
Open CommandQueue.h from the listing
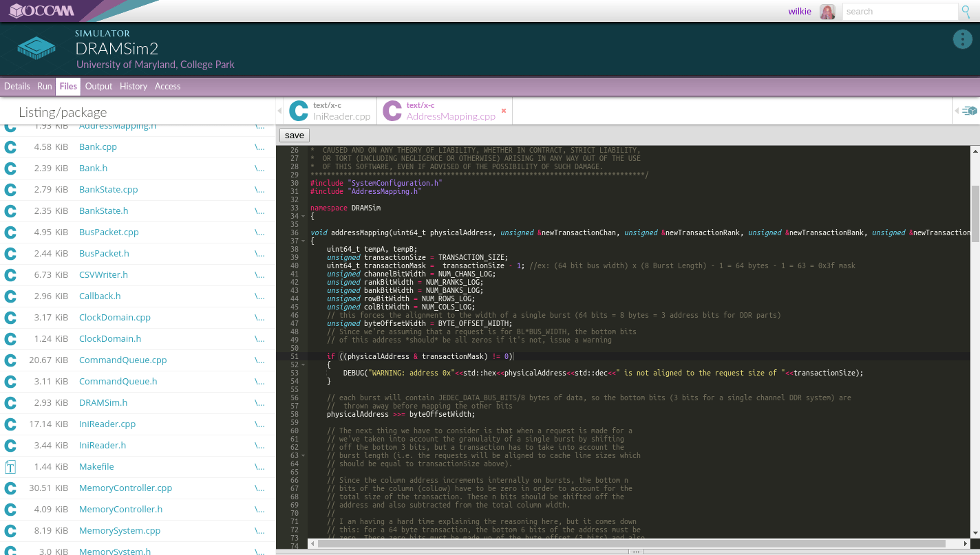click(x=118, y=381)
